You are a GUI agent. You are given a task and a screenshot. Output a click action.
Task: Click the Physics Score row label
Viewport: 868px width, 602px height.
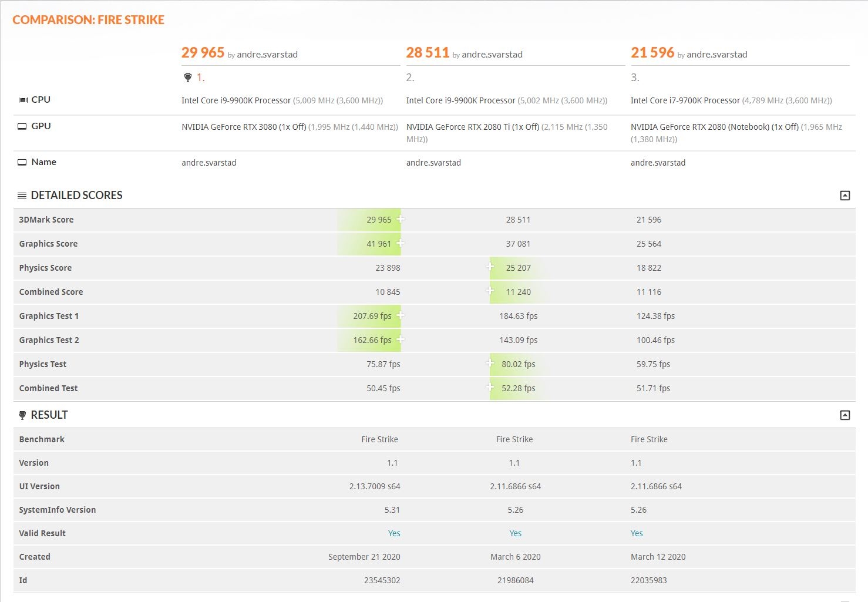[x=45, y=268]
